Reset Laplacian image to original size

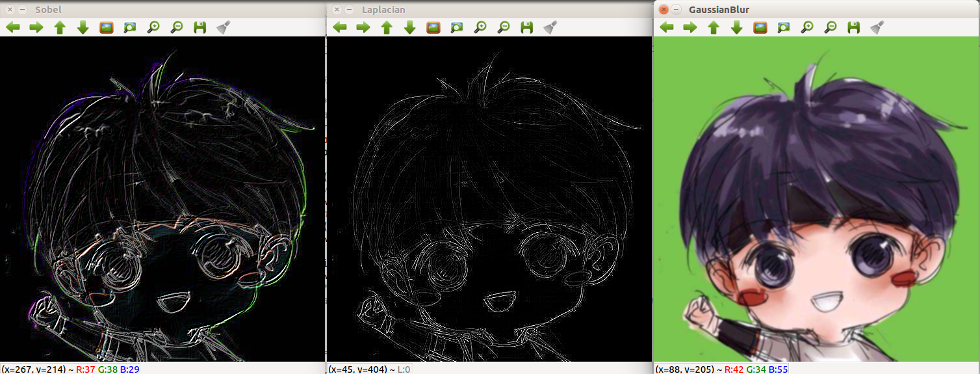(433, 27)
